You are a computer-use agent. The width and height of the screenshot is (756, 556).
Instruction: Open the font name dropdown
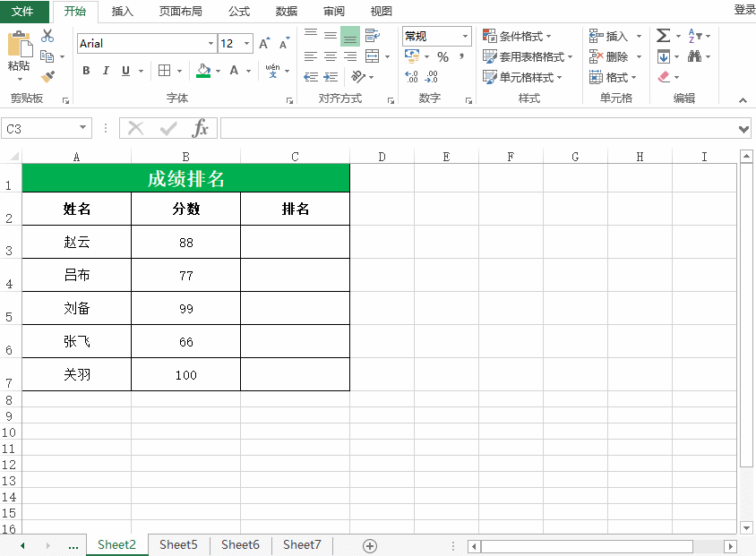[211, 42]
